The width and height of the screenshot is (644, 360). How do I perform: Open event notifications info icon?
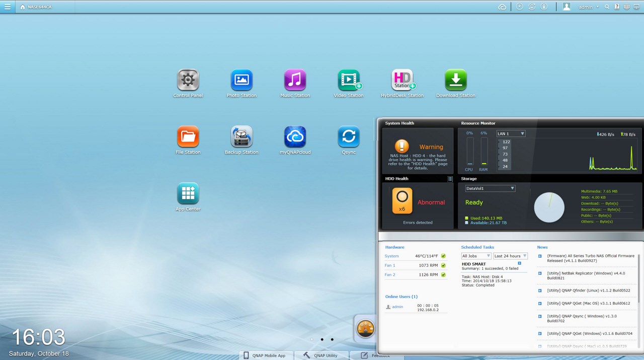coord(544,7)
